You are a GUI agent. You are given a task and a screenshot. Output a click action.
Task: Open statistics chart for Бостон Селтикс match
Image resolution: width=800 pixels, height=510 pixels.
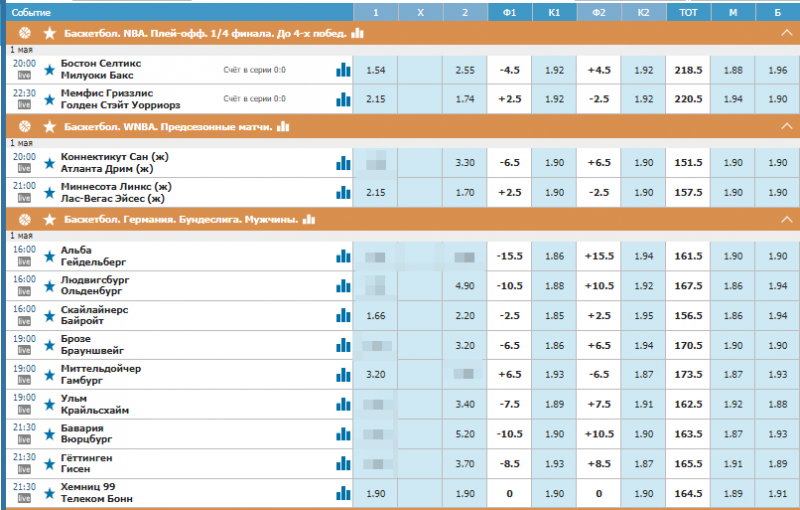coord(343,70)
